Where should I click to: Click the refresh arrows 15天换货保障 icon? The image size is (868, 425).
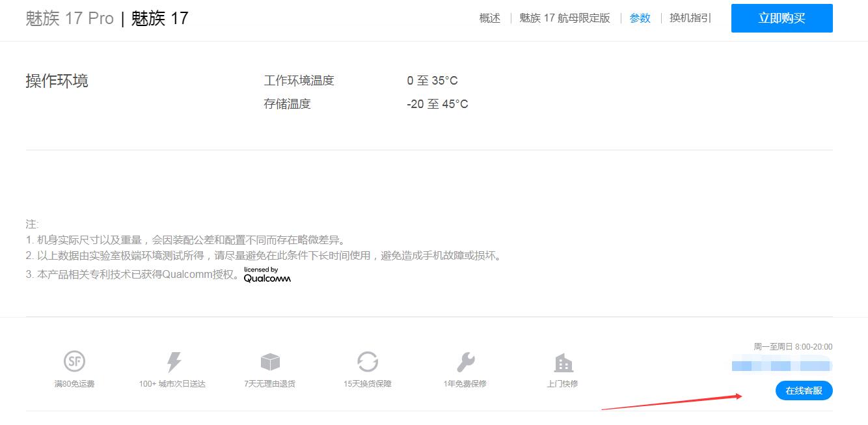click(368, 362)
